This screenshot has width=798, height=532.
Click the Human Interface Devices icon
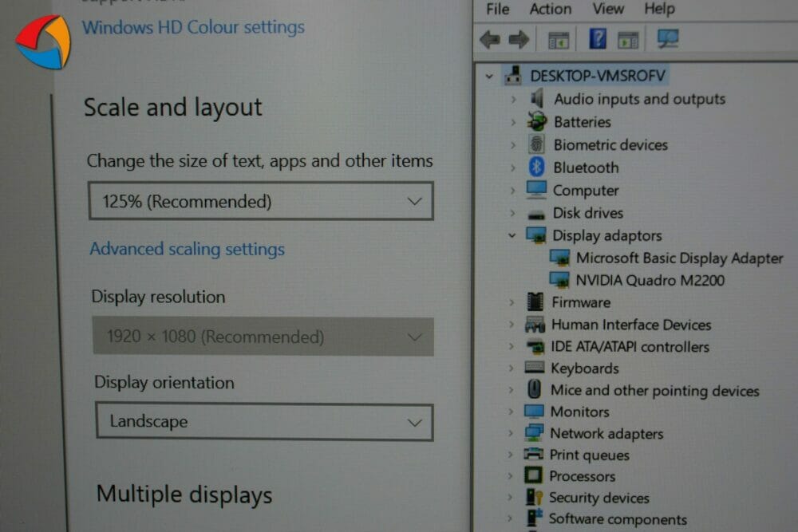coord(535,324)
